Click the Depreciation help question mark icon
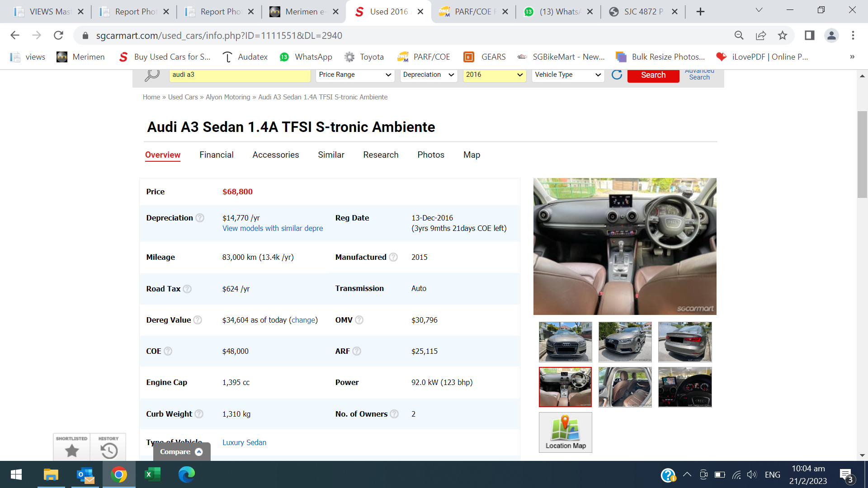 [200, 218]
